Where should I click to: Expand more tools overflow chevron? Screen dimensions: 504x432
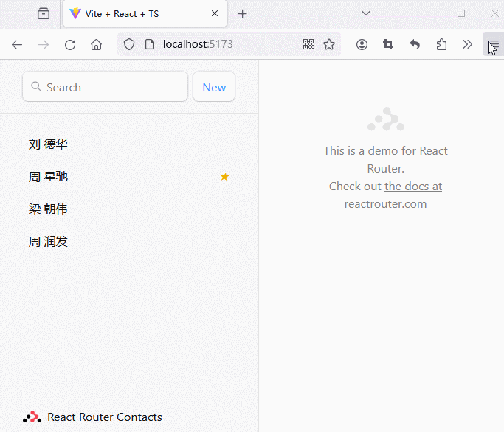coord(467,44)
